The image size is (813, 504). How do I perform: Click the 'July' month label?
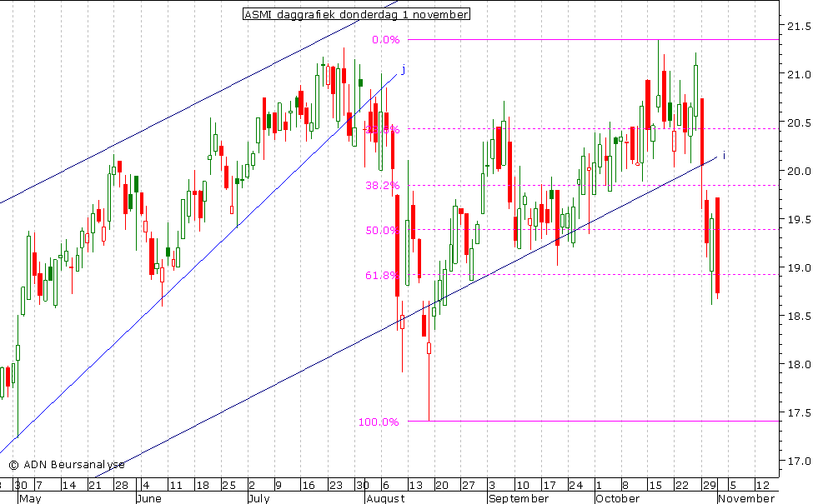pyautogui.click(x=258, y=498)
